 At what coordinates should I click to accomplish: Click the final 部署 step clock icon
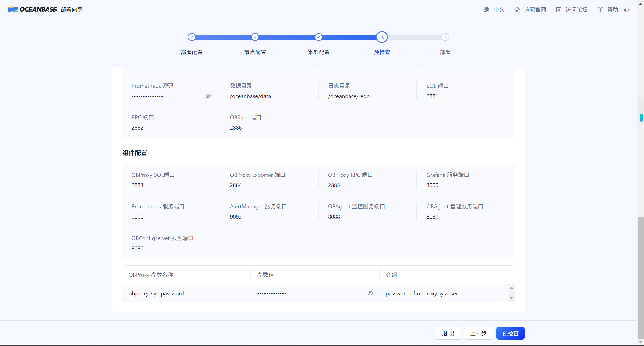(445, 37)
